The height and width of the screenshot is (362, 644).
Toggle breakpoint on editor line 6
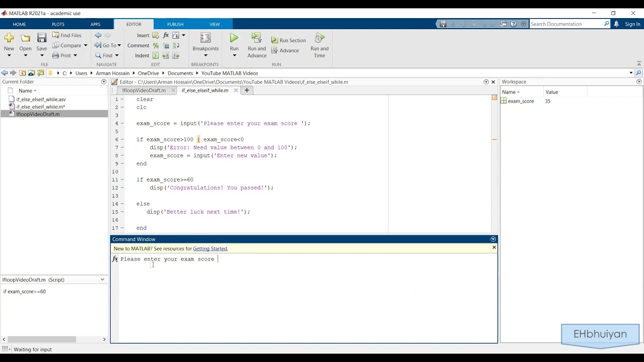(x=122, y=139)
